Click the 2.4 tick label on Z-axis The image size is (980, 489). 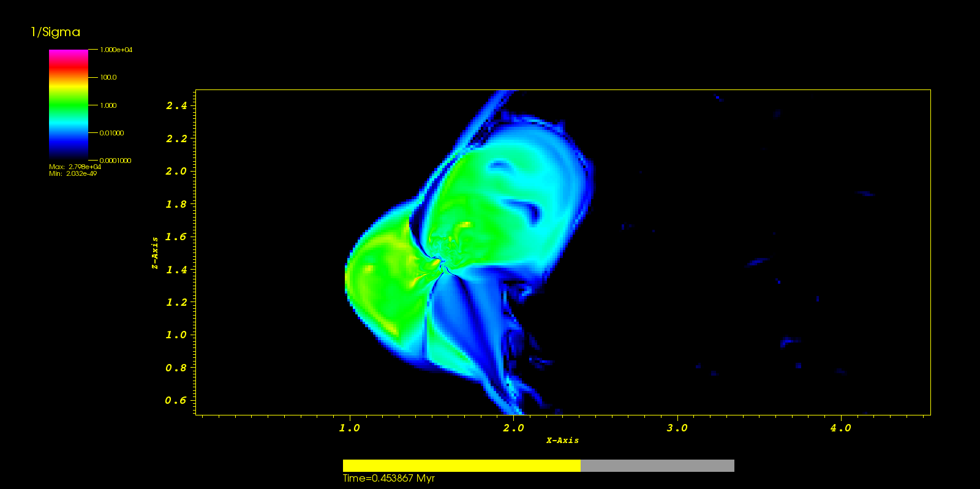tap(176, 105)
